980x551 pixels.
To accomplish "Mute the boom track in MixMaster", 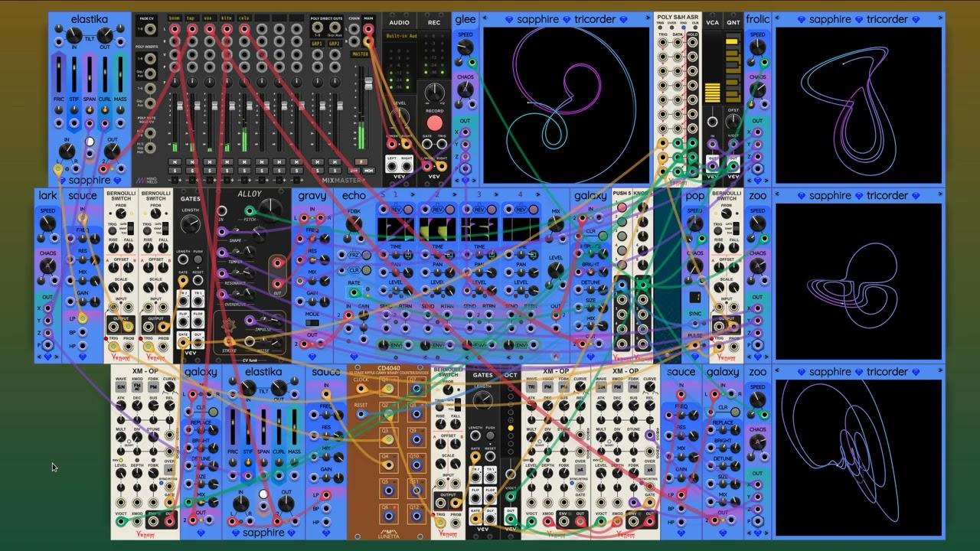I will 174,161.
